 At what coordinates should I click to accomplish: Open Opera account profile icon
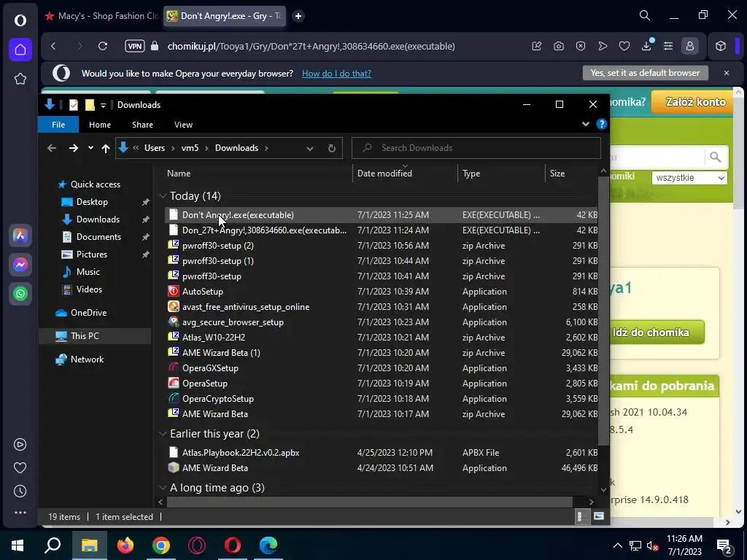(x=689, y=46)
